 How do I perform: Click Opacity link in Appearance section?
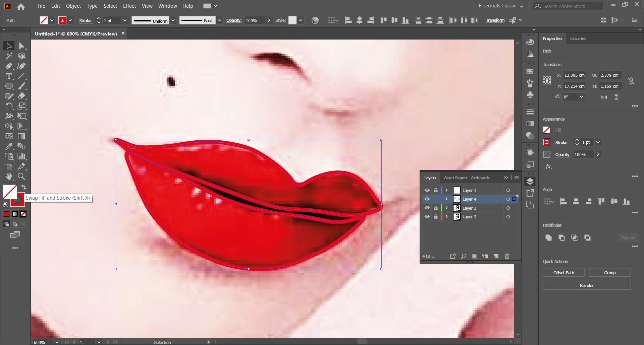tap(562, 155)
